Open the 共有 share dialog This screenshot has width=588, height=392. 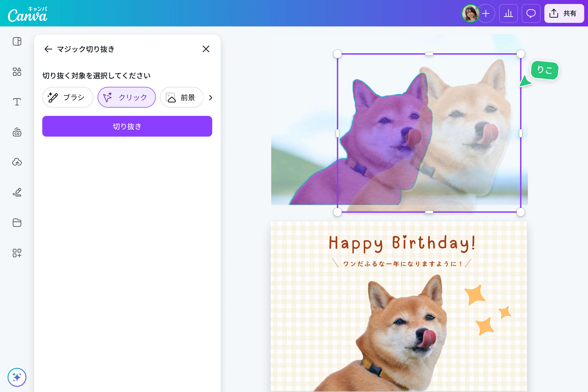pyautogui.click(x=564, y=14)
